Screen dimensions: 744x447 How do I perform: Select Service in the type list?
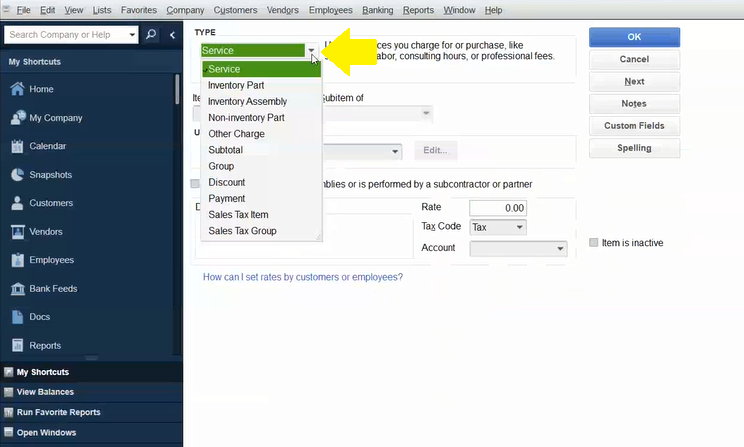point(261,69)
